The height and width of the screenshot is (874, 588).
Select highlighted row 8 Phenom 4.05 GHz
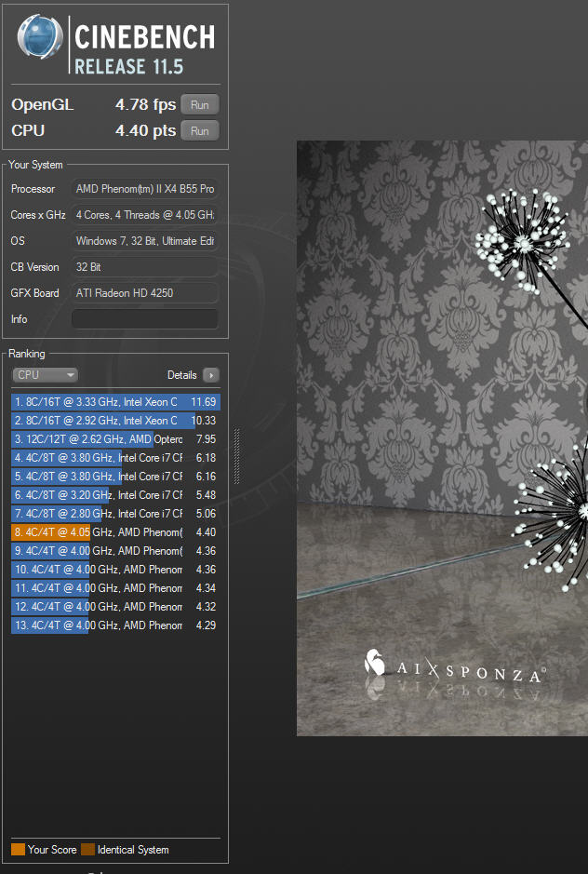[115, 532]
